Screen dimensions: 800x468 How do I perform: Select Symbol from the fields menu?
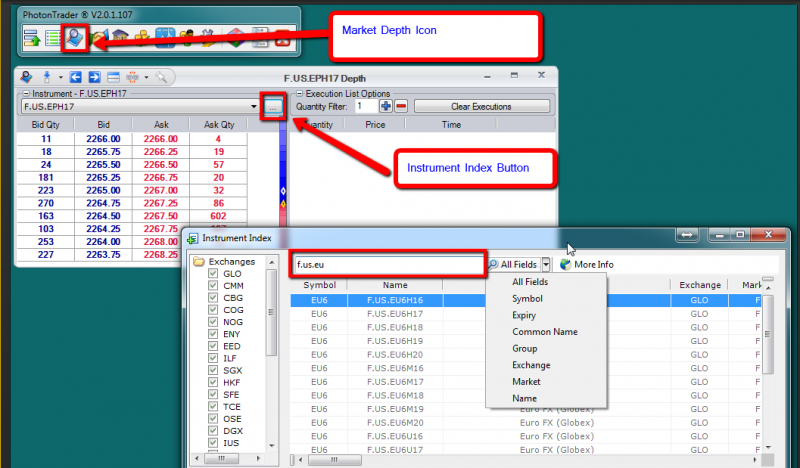(527, 299)
